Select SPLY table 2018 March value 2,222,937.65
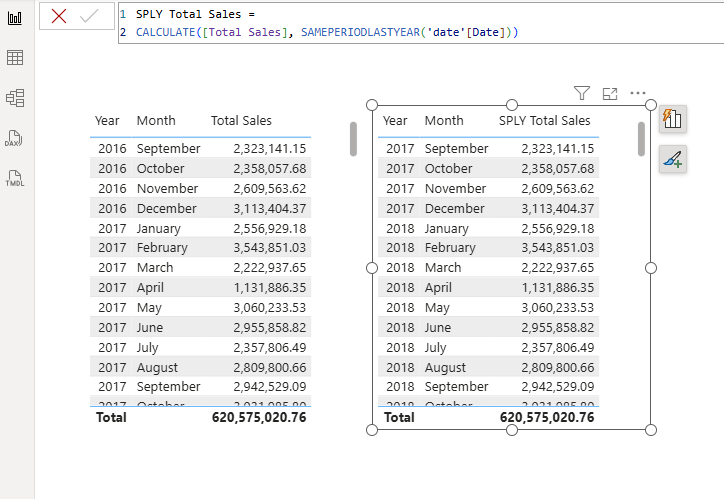Viewport: 724px width, 499px height. pyautogui.click(x=558, y=268)
